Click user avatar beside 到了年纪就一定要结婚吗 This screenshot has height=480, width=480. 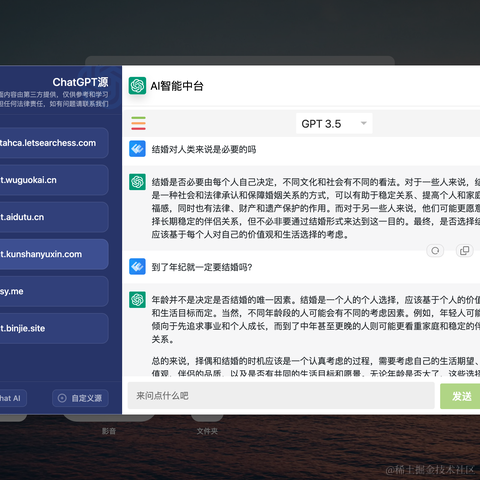click(x=137, y=266)
